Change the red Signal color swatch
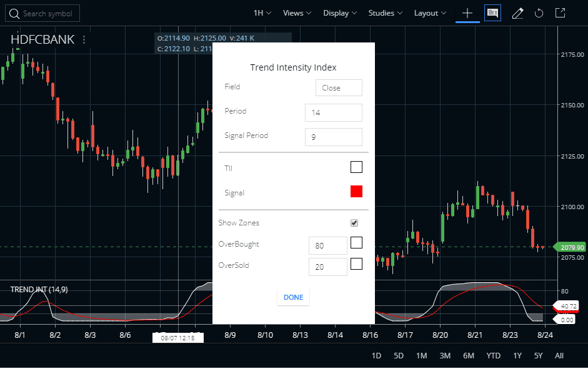The height and width of the screenshot is (369, 588). tap(356, 191)
